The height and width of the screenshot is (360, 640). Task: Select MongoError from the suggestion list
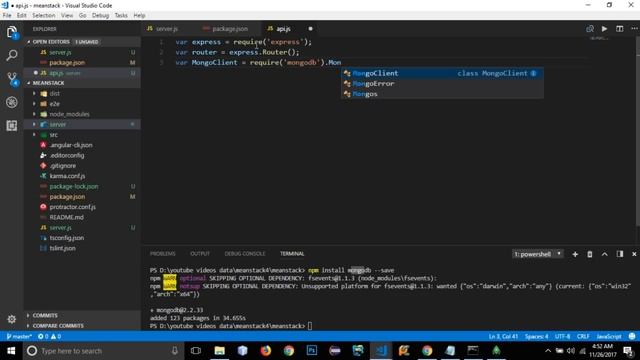[442, 84]
